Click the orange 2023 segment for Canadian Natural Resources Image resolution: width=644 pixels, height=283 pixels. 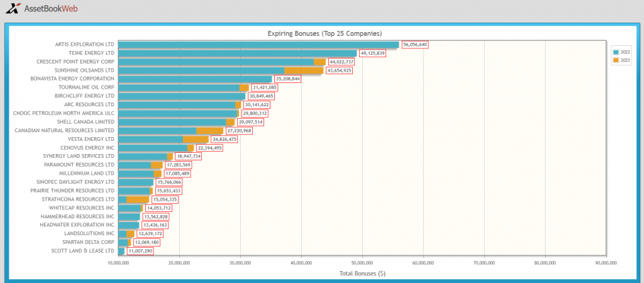(x=210, y=131)
